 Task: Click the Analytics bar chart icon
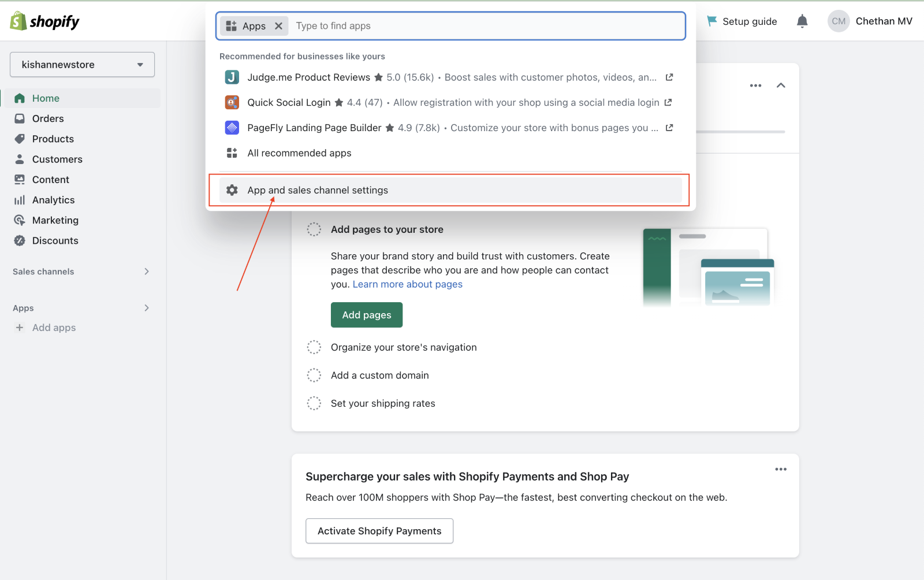(20, 200)
